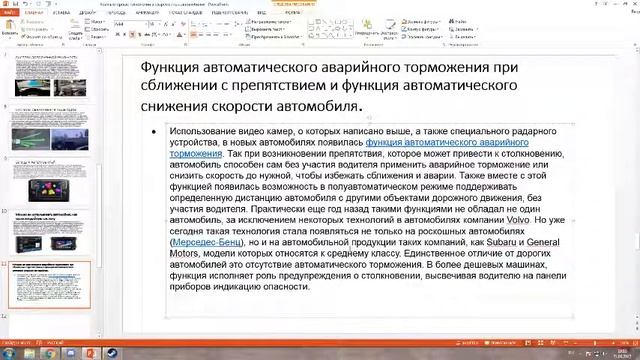The image size is (640, 360).
Task: Open Google Chrome from taskbar
Action: click(x=50, y=353)
